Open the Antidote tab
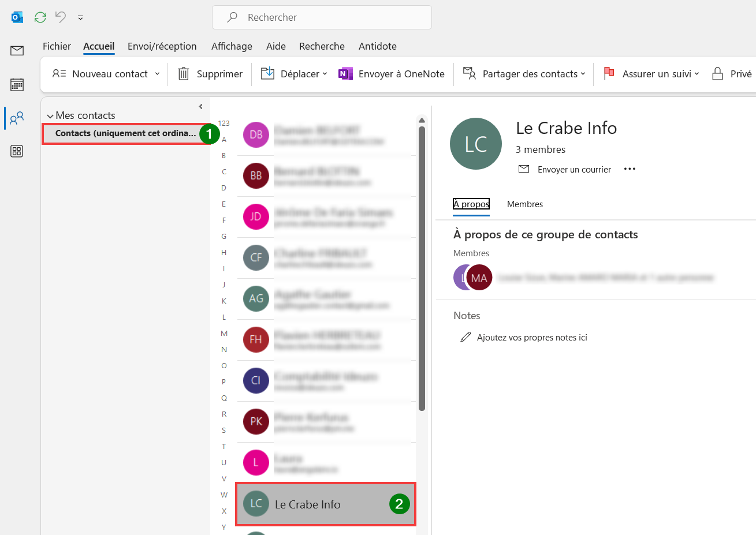This screenshot has width=756, height=535. tap(377, 46)
